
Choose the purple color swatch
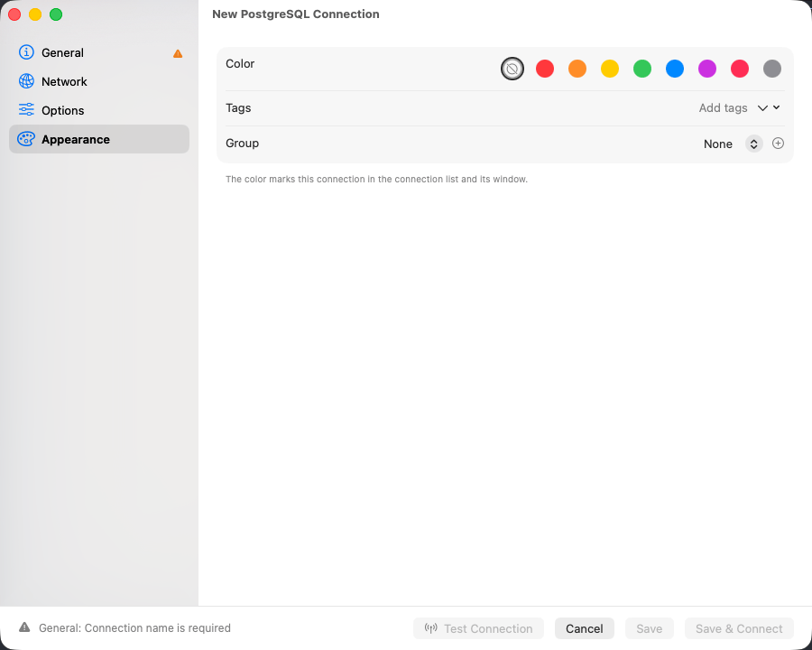pos(707,69)
